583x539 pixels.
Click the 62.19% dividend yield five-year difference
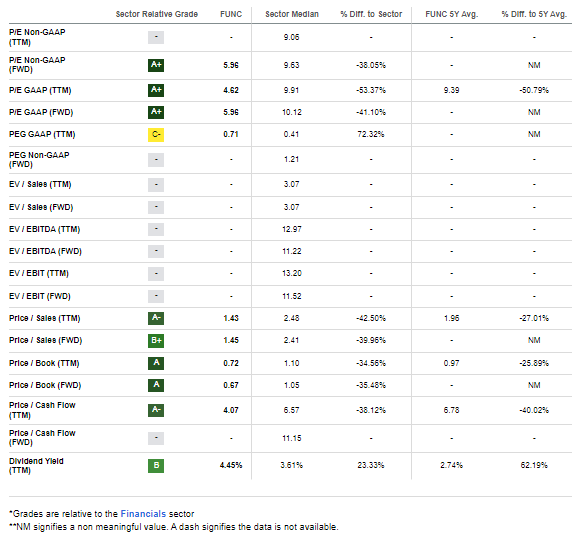coord(534,465)
